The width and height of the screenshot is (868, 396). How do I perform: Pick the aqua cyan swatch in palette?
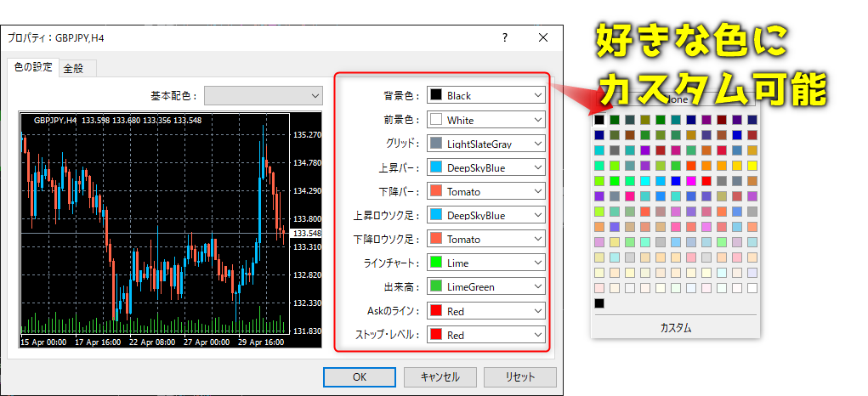644,181
